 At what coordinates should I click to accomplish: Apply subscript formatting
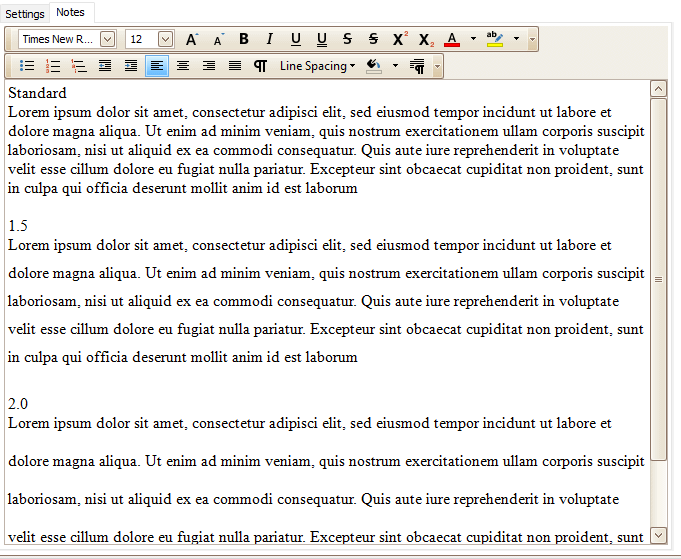[x=426, y=40]
